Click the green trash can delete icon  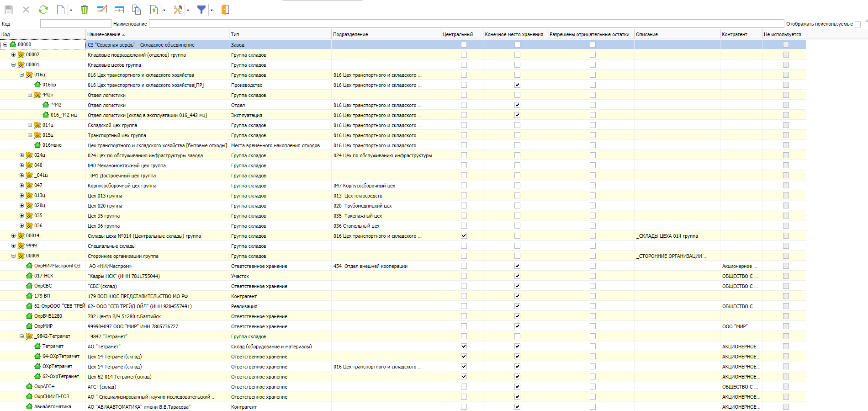pos(85,10)
